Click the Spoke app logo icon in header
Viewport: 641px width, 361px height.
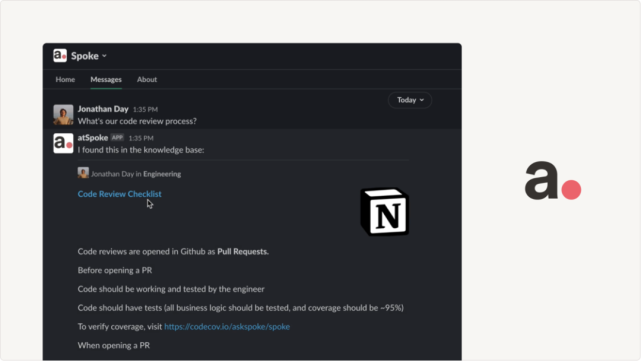(60, 56)
